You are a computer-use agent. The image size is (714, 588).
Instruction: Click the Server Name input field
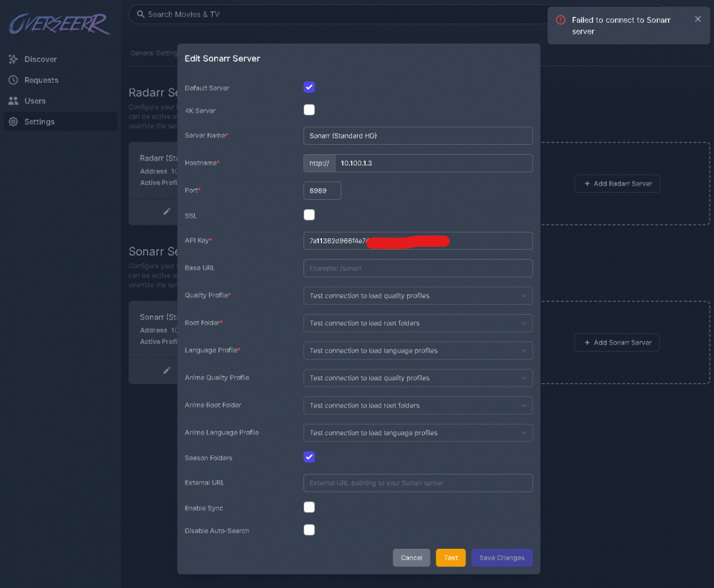click(x=418, y=136)
